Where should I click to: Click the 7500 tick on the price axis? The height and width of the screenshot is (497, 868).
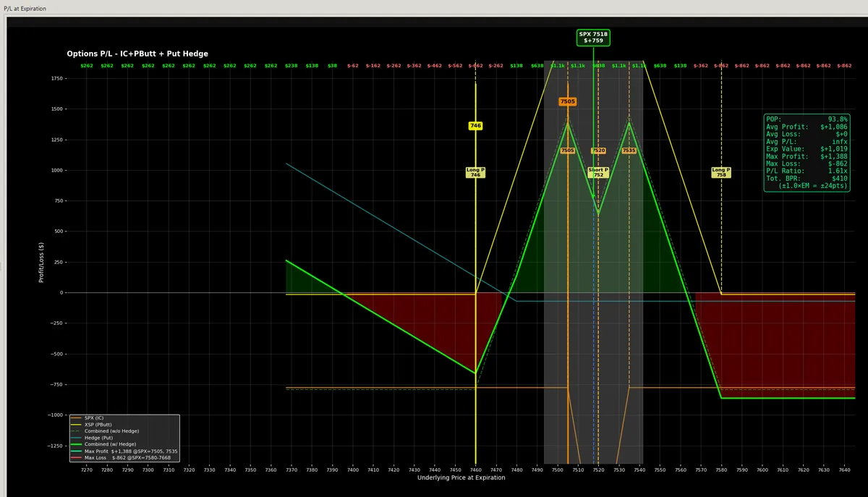(x=557, y=470)
